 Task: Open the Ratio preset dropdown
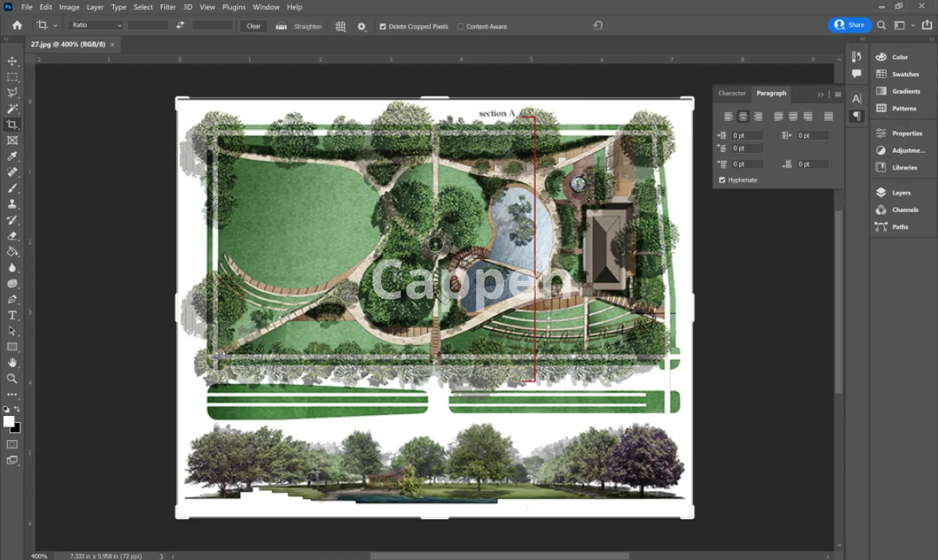pos(96,25)
